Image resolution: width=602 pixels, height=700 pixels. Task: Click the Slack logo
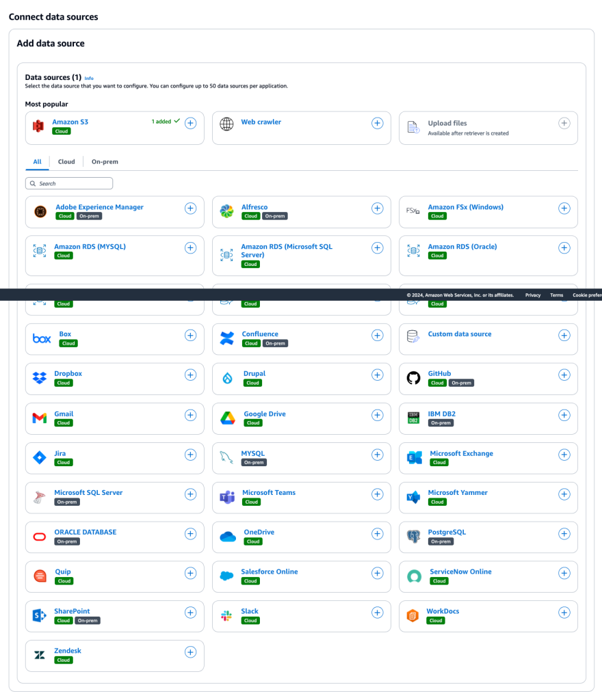(226, 616)
